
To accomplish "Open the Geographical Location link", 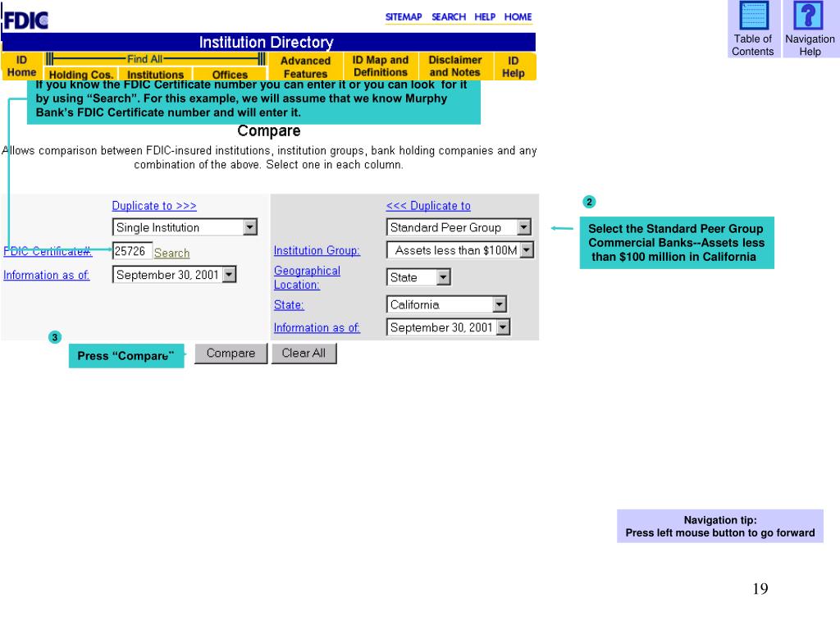I will [307, 277].
